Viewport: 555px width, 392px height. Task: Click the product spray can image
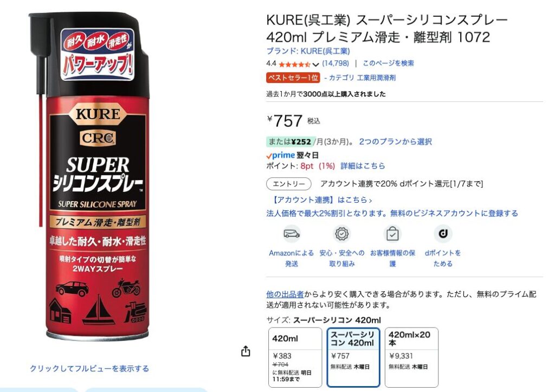(x=95, y=176)
